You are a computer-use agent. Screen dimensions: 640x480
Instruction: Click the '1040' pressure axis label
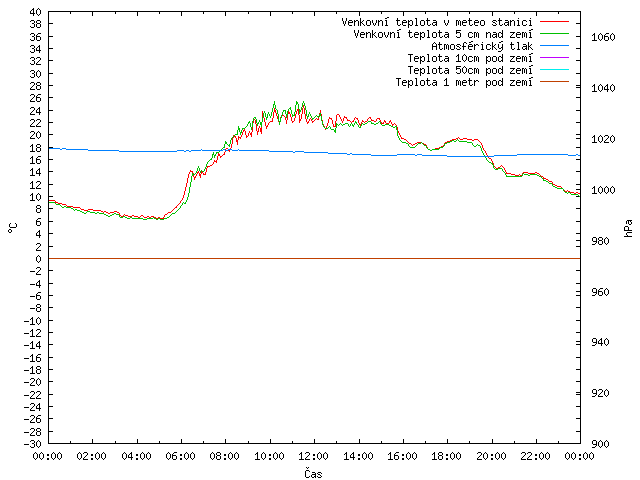pos(603,88)
